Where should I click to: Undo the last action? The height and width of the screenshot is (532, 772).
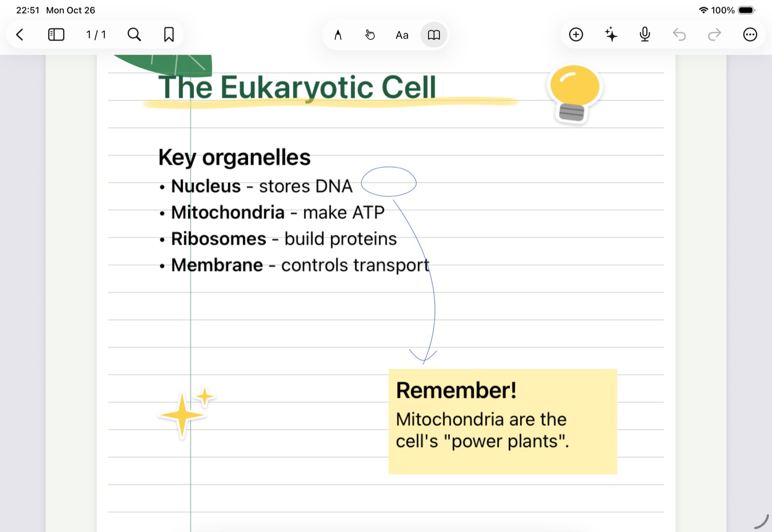679,34
